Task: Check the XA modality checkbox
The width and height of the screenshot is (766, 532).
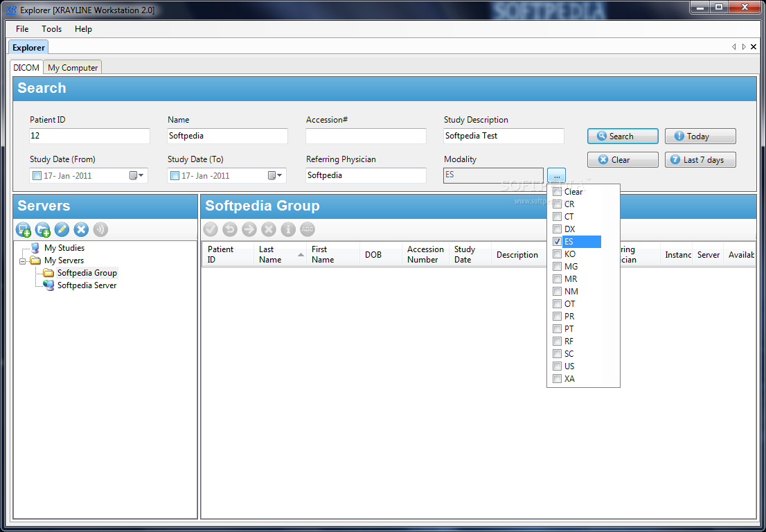Action: 557,379
